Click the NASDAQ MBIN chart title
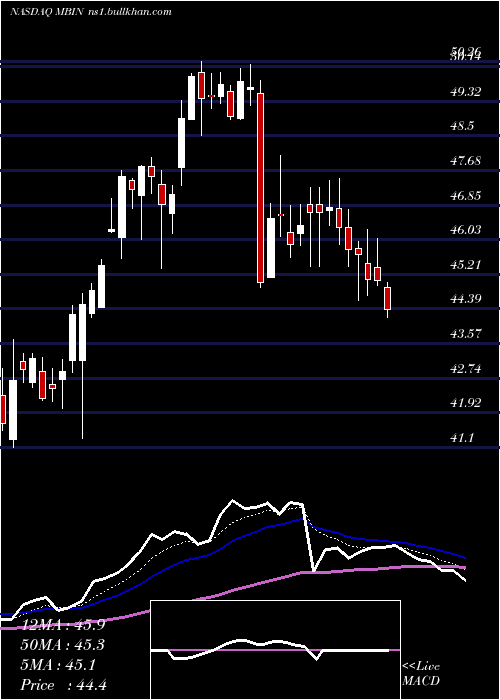Image resolution: width=500 pixels, height=700 pixels. (91, 12)
